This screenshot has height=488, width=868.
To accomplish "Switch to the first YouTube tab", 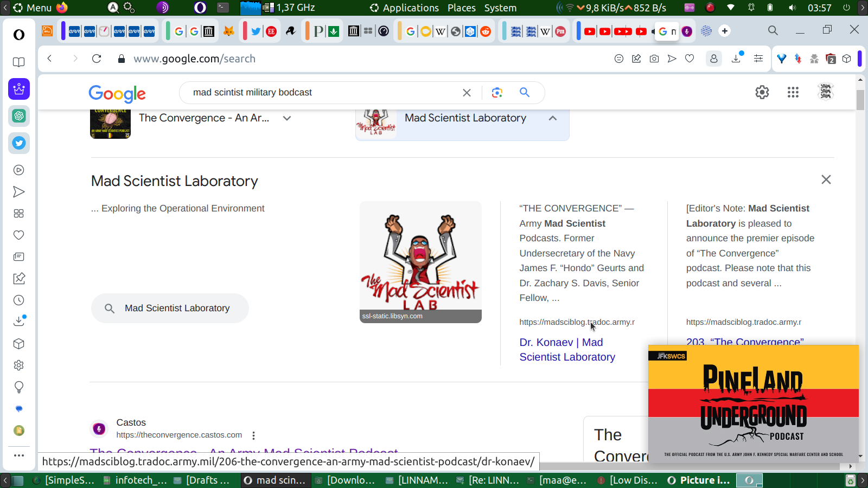I will click(590, 31).
